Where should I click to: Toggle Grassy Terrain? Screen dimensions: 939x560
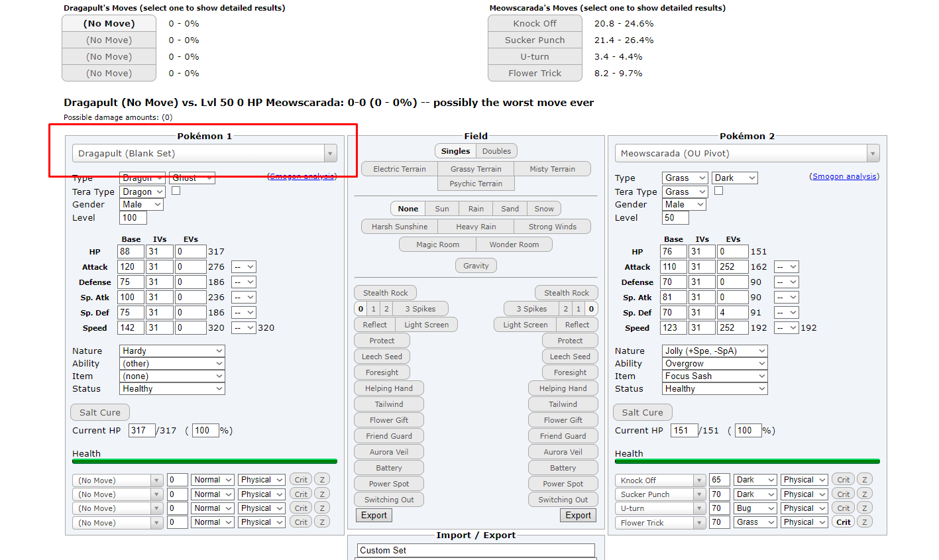pyautogui.click(x=476, y=169)
